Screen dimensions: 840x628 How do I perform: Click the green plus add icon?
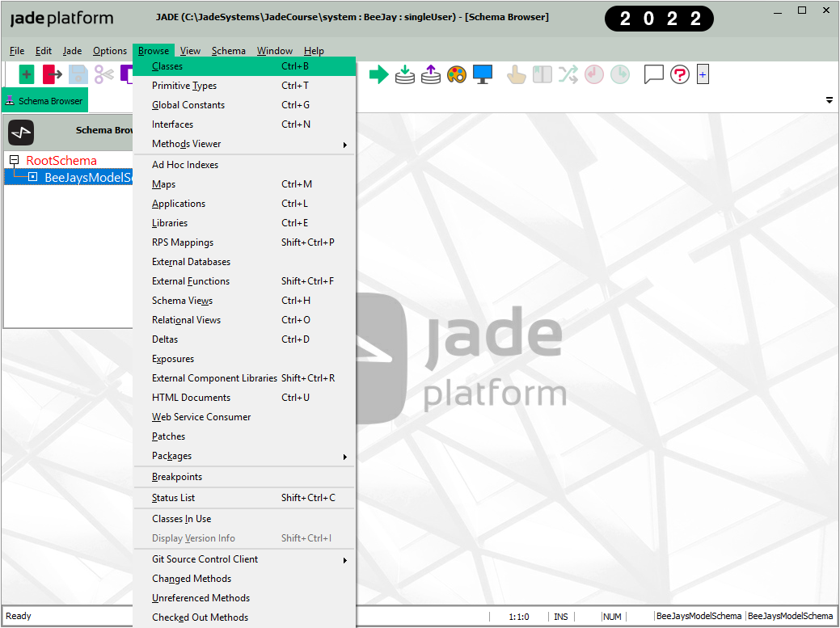[x=27, y=75]
